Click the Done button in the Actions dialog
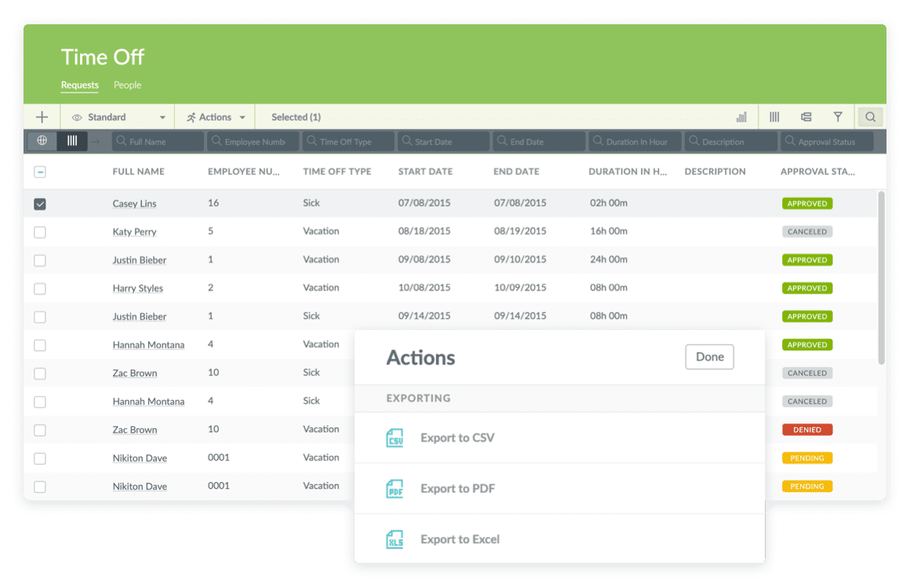Image resolution: width=910 pixels, height=588 pixels. tap(709, 357)
